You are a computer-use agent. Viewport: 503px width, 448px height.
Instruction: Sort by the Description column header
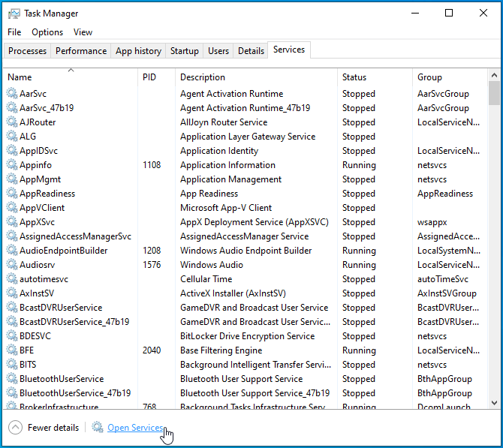(256, 77)
